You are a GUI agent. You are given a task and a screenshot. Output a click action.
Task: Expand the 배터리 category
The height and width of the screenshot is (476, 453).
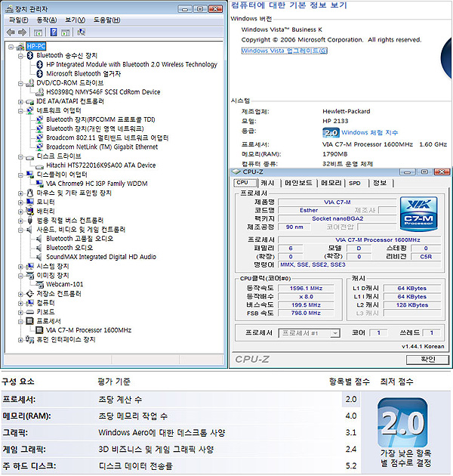[x=20, y=212]
